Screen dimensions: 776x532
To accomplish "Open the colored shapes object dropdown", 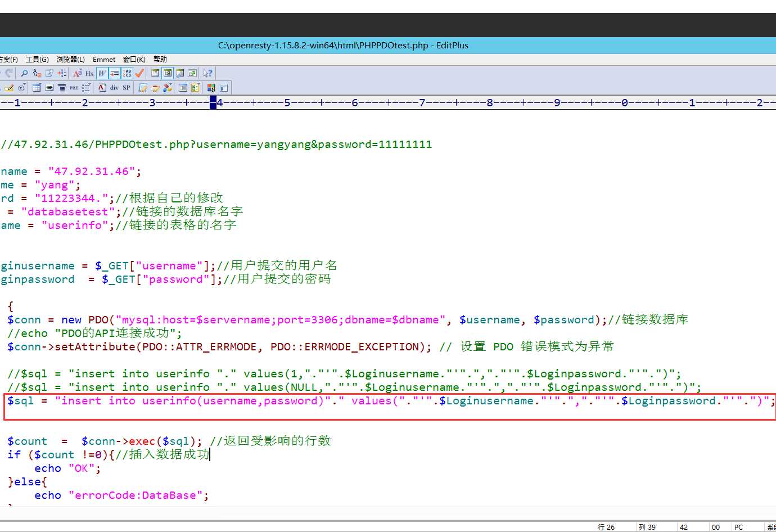I will point(168,88).
